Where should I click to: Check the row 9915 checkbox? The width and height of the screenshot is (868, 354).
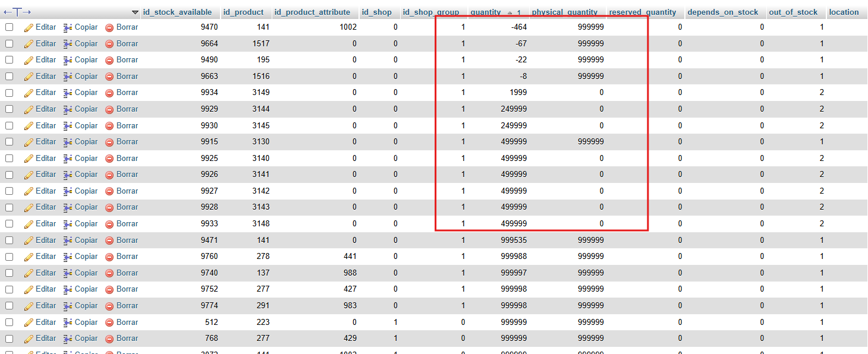click(x=9, y=142)
